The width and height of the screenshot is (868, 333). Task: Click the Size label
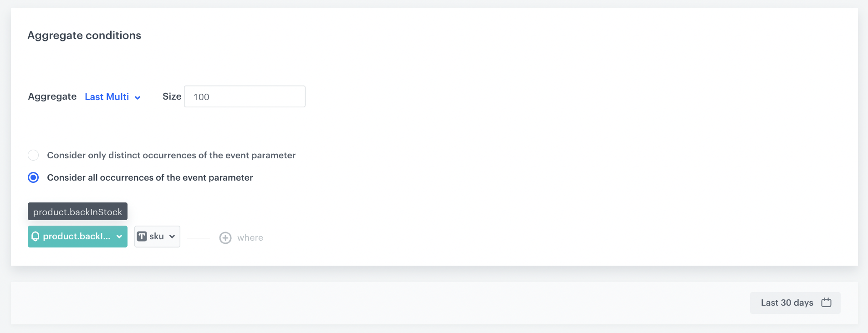pyautogui.click(x=172, y=96)
